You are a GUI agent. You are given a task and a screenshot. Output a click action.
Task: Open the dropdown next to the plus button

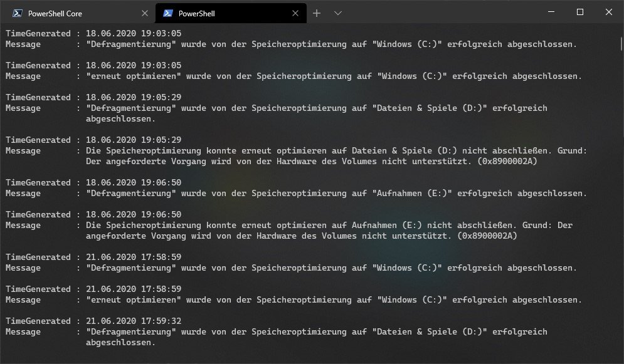tap(338, 13)
